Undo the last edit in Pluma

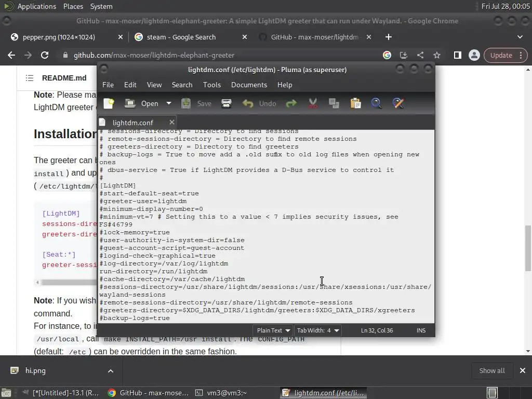259,103
